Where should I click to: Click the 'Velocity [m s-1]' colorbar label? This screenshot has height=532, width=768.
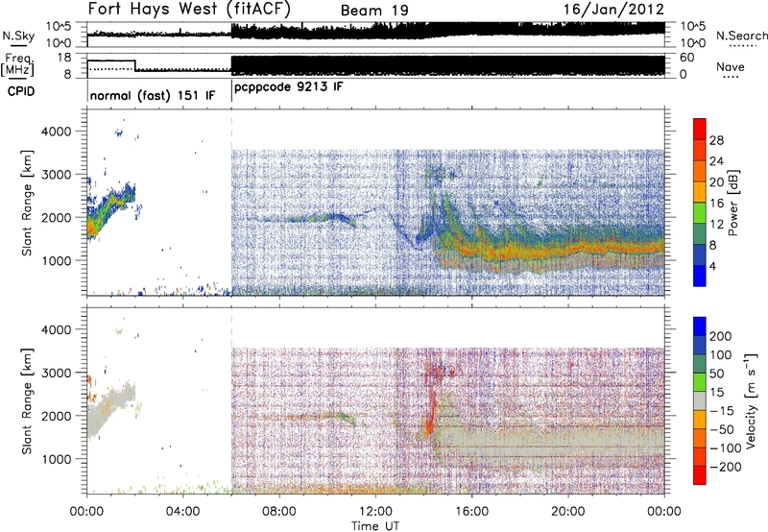pyautogui.click(x=752, y=401)
